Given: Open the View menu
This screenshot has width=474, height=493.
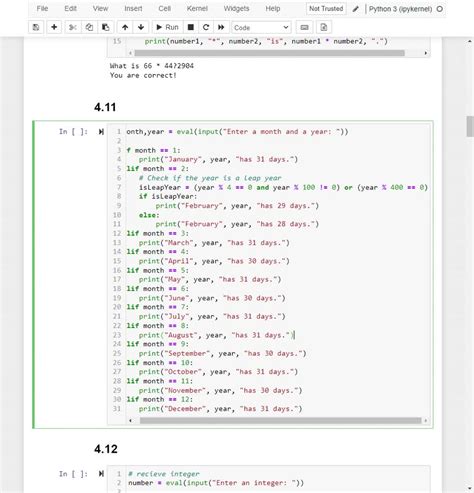Looking at the screenshot, I should click(x=100, y=9).
